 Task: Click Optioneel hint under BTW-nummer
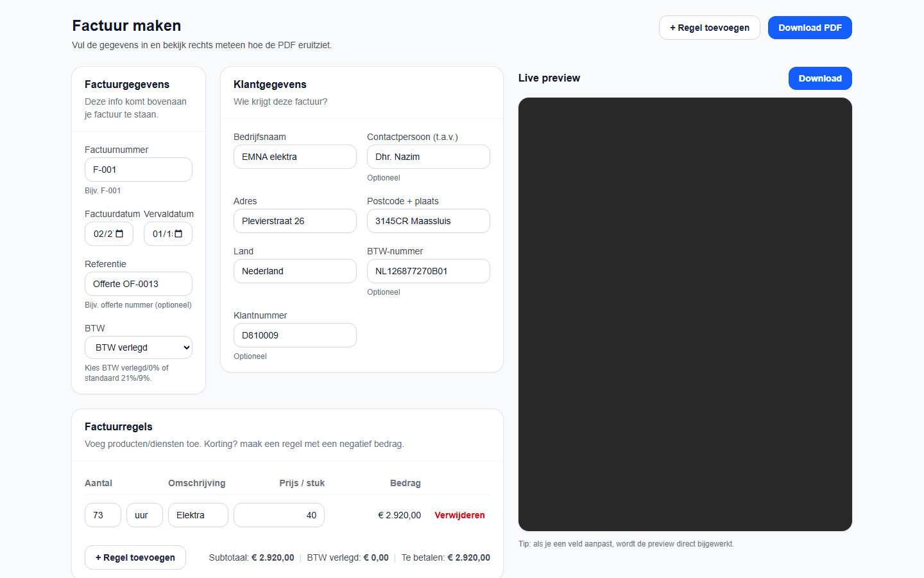(384, 292)
